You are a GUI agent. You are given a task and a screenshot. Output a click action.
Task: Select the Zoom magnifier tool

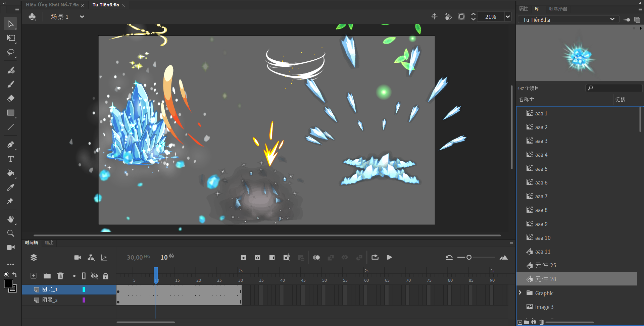[x=11, y=233]
